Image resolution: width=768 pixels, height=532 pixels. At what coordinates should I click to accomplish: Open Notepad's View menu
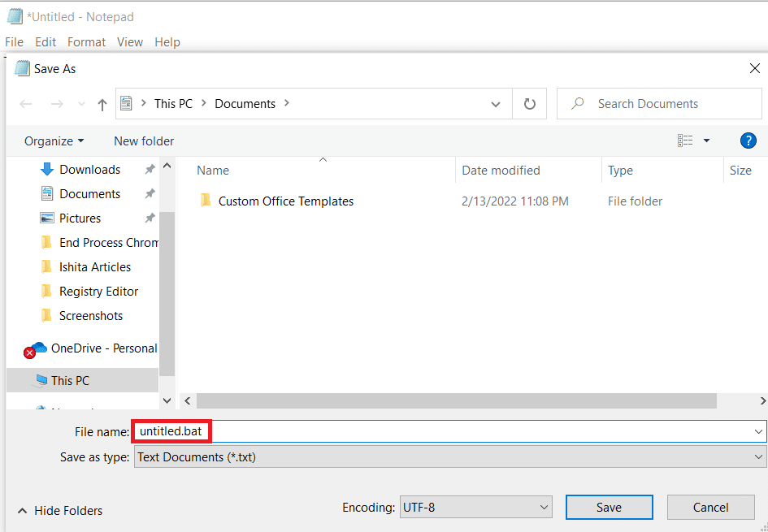pyautogui.click(x=130, y=42)
